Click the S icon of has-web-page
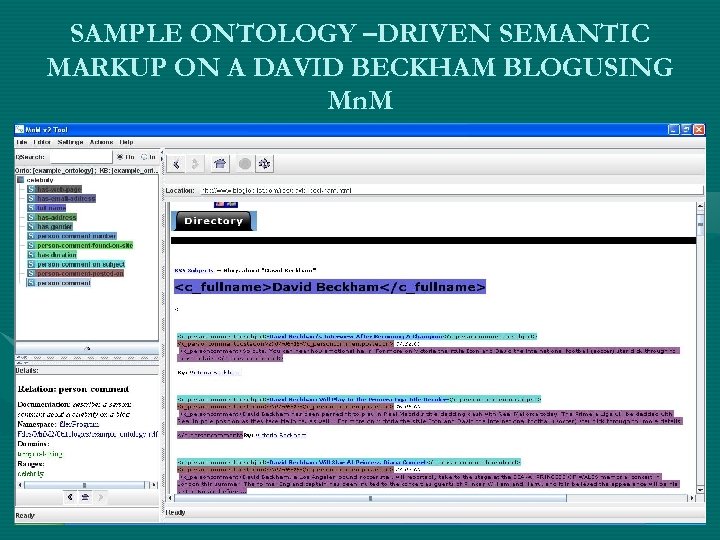This screenshot has width=720, height=540. (x=31, y=189)
